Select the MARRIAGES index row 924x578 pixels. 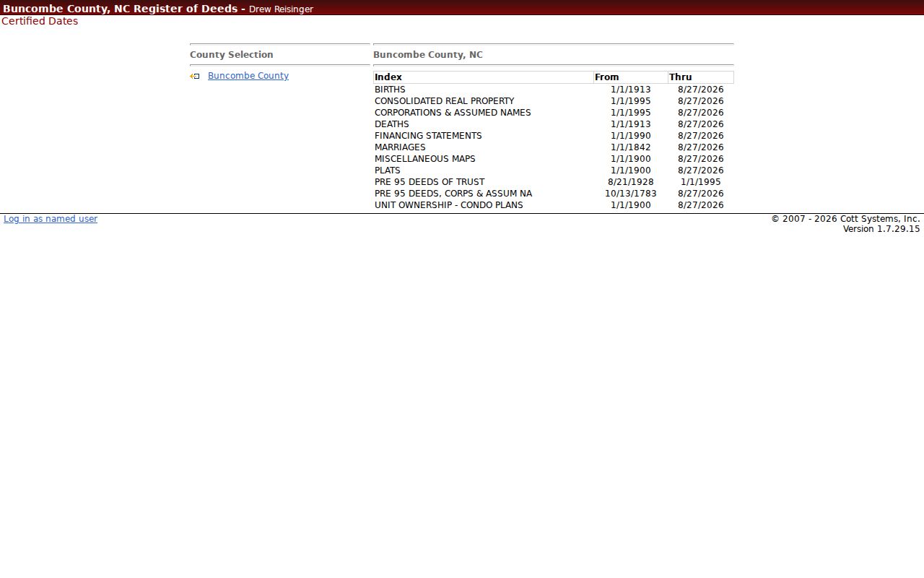[554, 147]
